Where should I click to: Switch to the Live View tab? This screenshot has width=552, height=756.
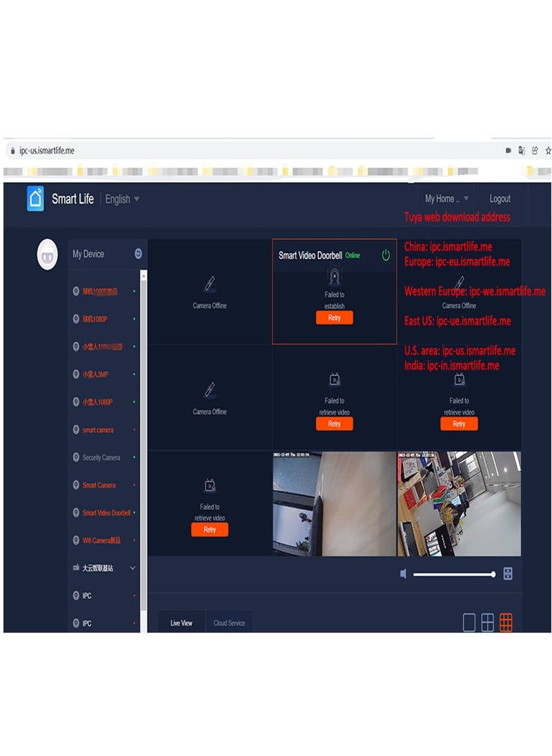tap(181, 623)
